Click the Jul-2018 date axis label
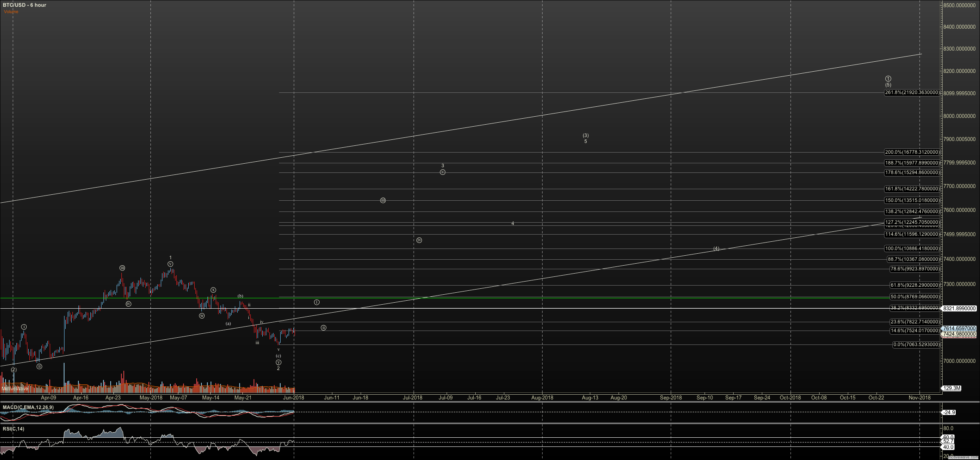 [413, 397]
